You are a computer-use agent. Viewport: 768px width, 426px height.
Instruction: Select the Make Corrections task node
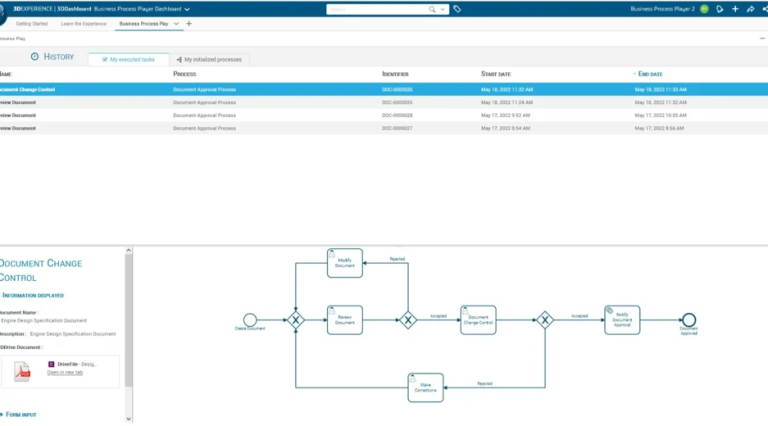[425, 387]
